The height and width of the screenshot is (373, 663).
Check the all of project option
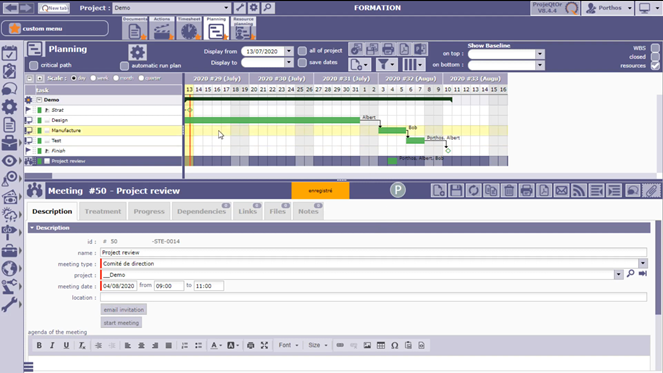pyautogui.click(x=302, y=51)
